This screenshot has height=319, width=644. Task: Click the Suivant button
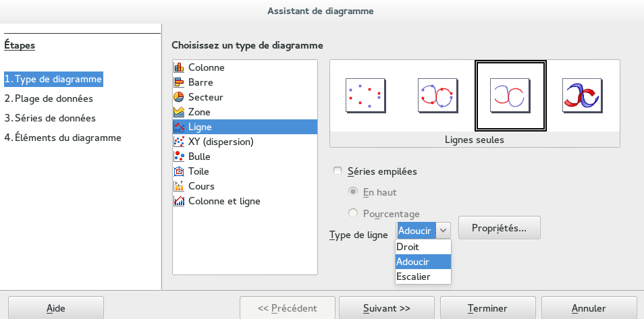click(x=387, y=308)
